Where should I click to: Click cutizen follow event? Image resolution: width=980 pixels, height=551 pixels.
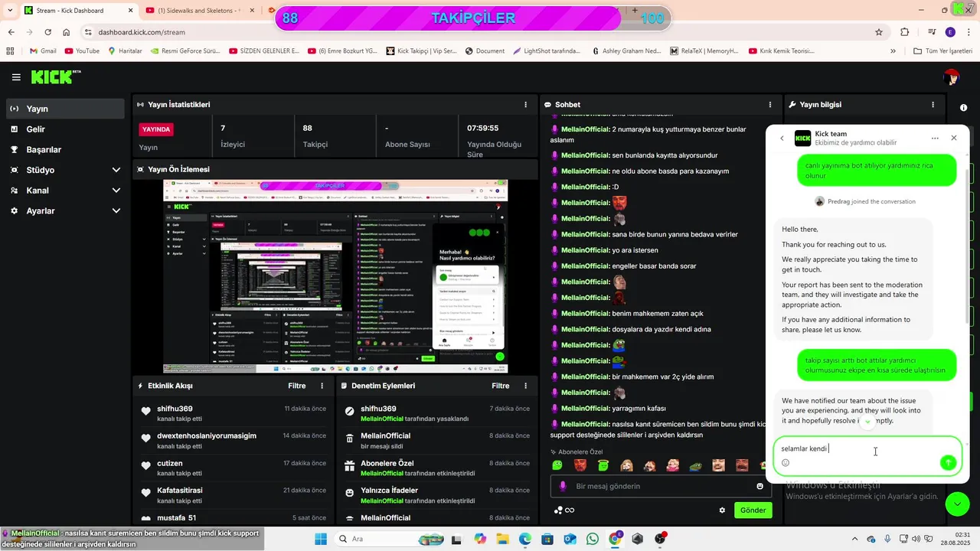coord(170,463)
